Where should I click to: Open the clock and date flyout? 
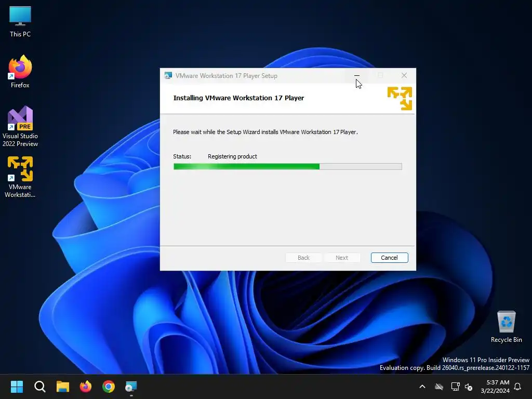point(495,387)
